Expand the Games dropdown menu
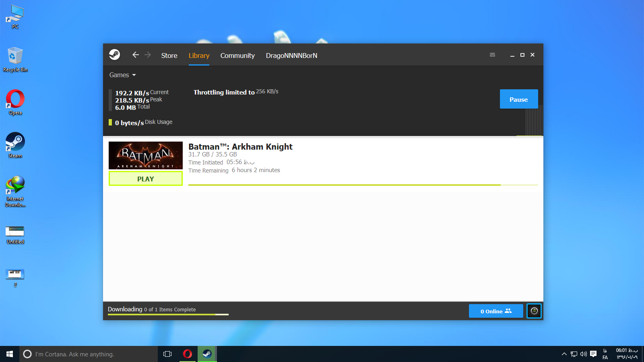Screen dimensions: 644x362 (122, 75)
